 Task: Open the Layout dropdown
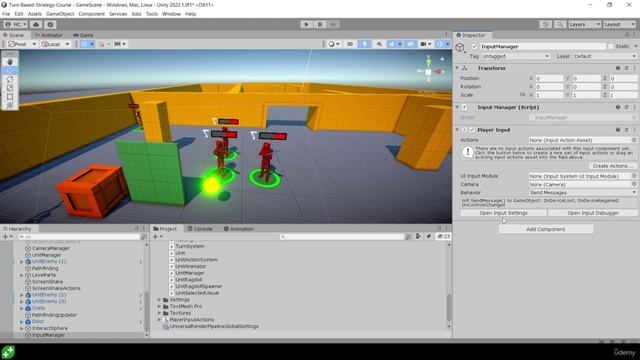point(620,24)
